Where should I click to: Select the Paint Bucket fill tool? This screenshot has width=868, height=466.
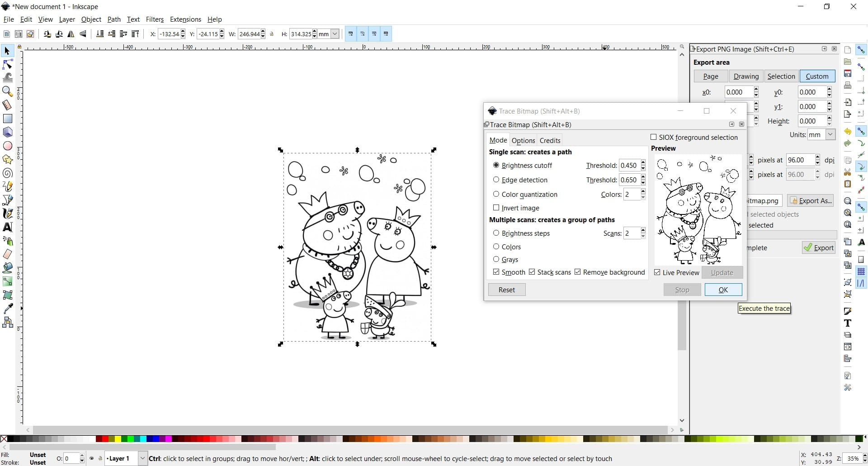pyautogui.click(x=7, y=268)
